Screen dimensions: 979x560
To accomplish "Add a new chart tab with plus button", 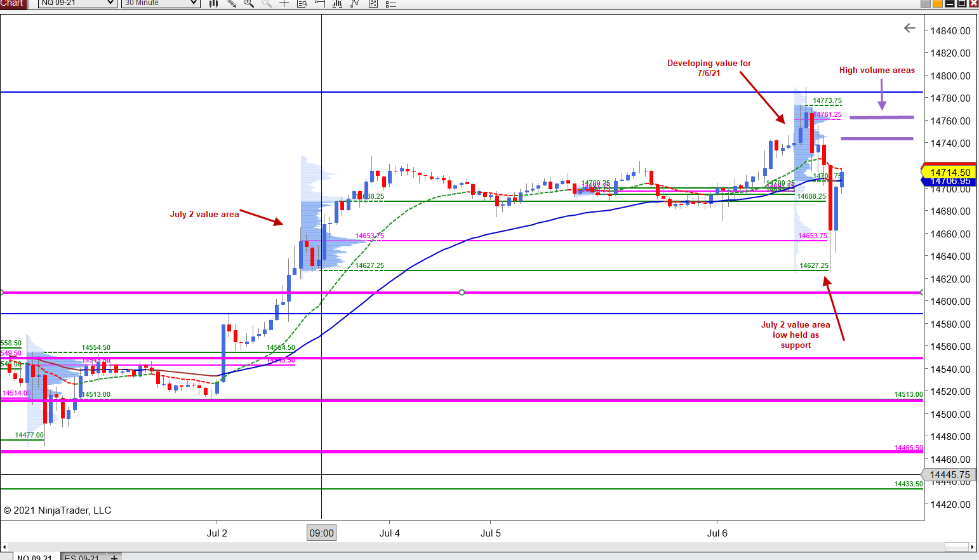I will click(x=114, y=557).
